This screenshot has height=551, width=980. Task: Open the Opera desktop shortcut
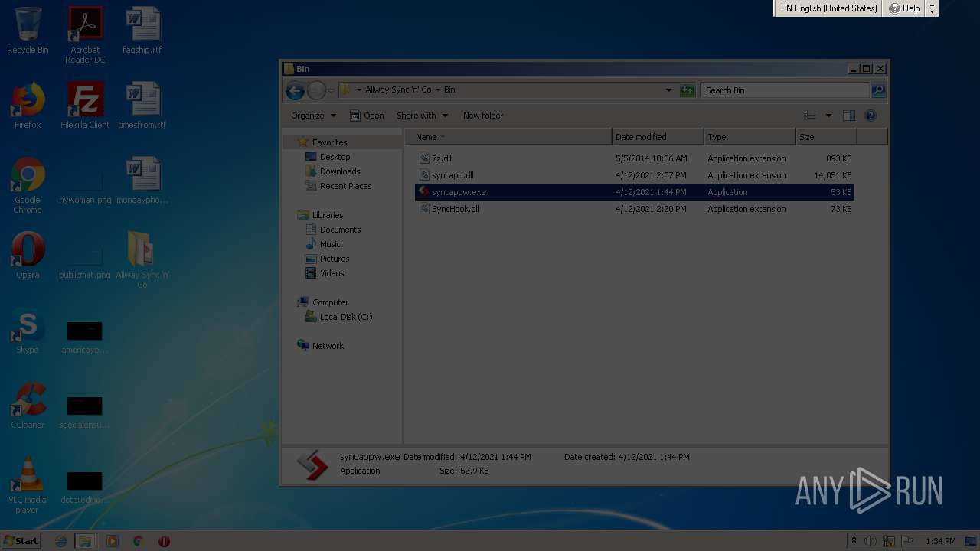tap(28, 256)
